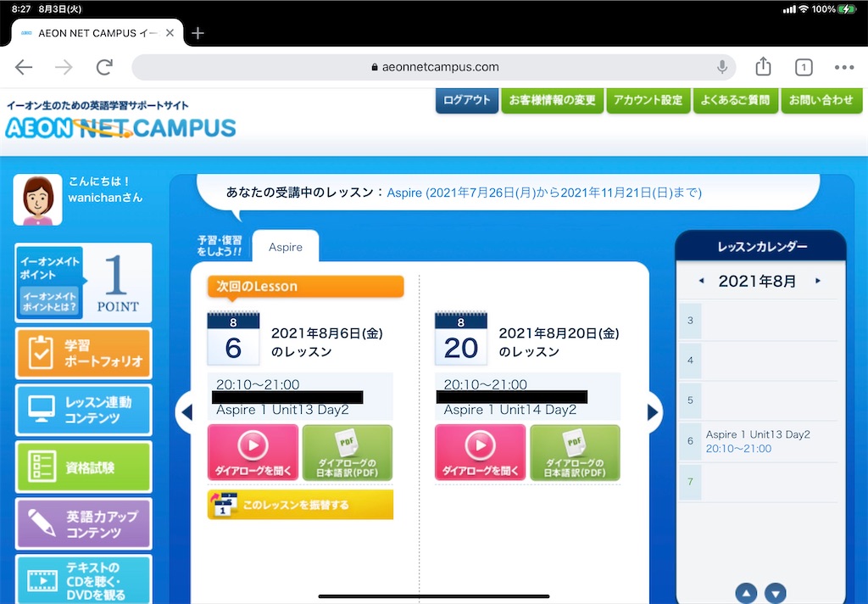Open よくあるご質問 page

click(x=735, y=100)
